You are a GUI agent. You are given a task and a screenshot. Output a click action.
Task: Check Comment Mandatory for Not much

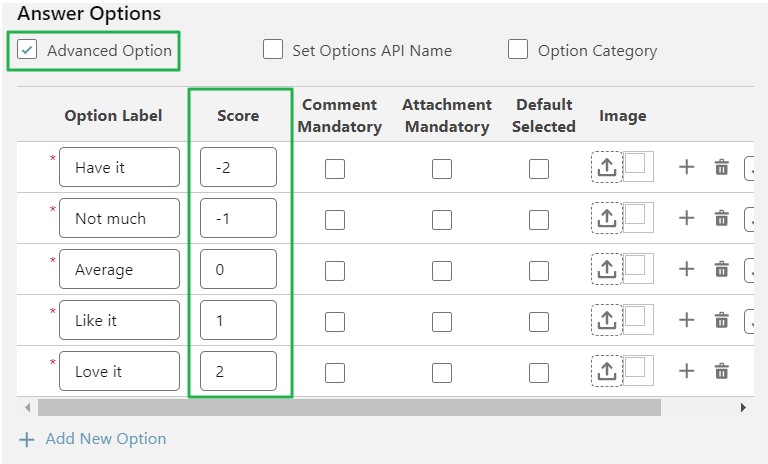pyautogui.click(x=335, y=220)
